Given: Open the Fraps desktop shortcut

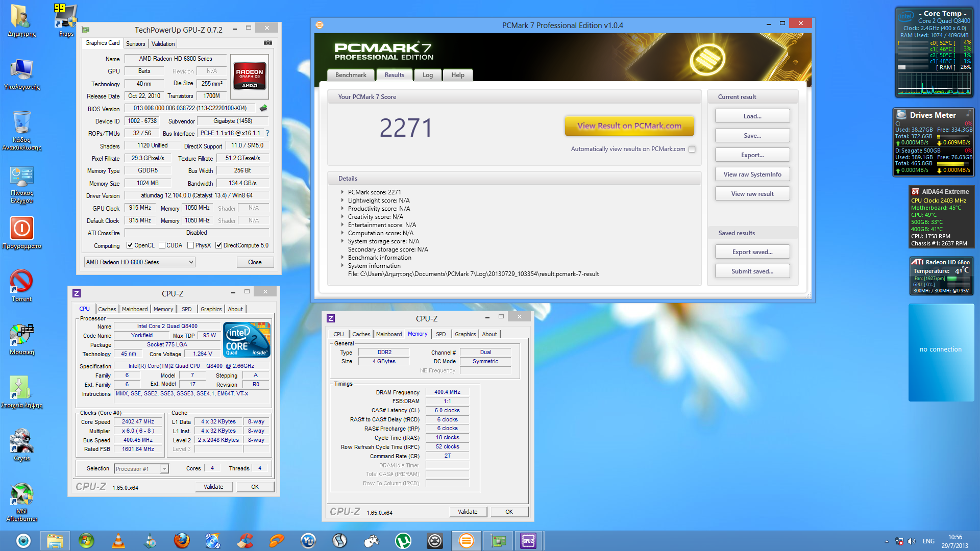Looking at the screenshot, I should pos(66,20).
